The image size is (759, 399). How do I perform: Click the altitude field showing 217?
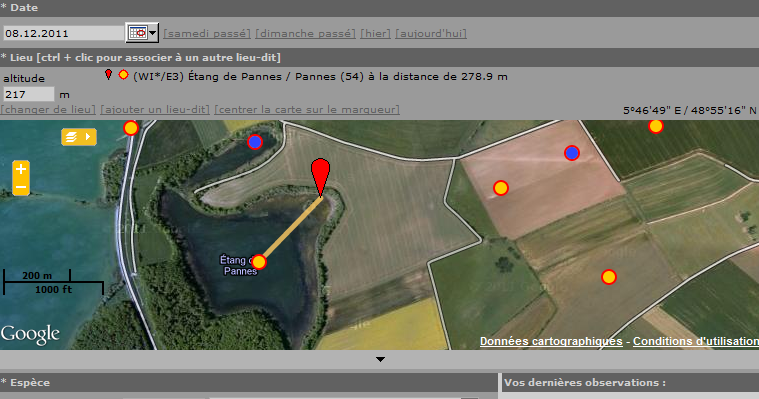click(x=29, y=94)
